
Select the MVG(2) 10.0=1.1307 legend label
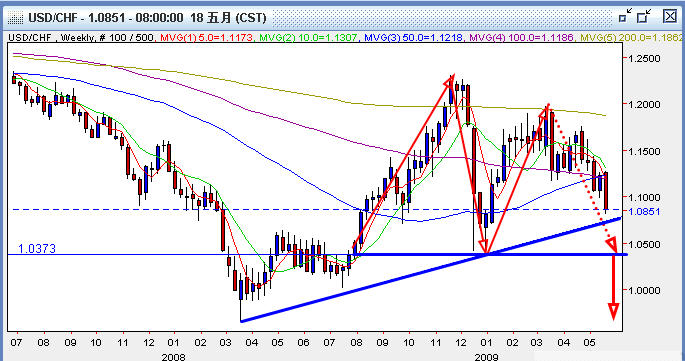(x=308, y=38)
